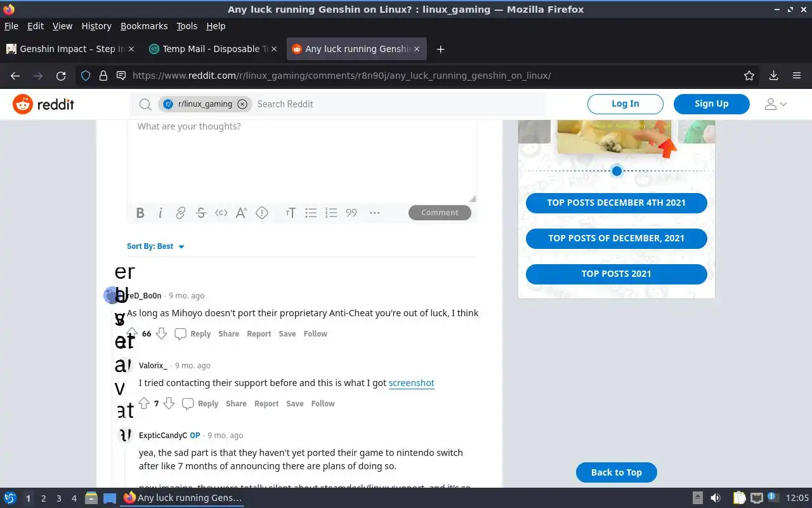Open more formatting options ellipsis
The width and height of the screenshot is (812, 508).
tap(375, 213)
